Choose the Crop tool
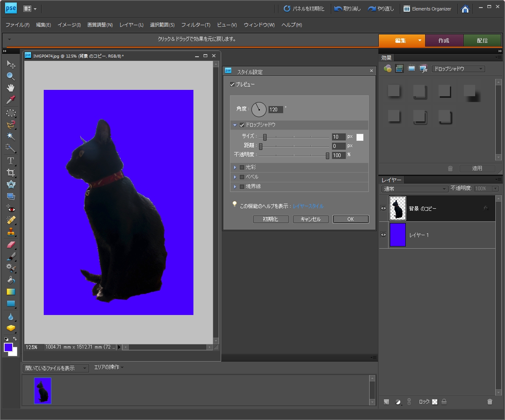This screenshot has height=420, width=505. tap(11, 173)
